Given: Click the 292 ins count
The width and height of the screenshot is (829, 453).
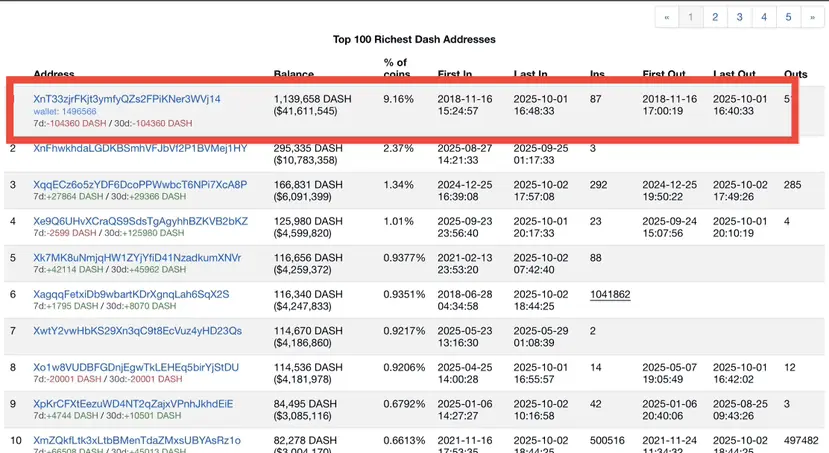Looking at the screenshot, I should click(598, 184).
